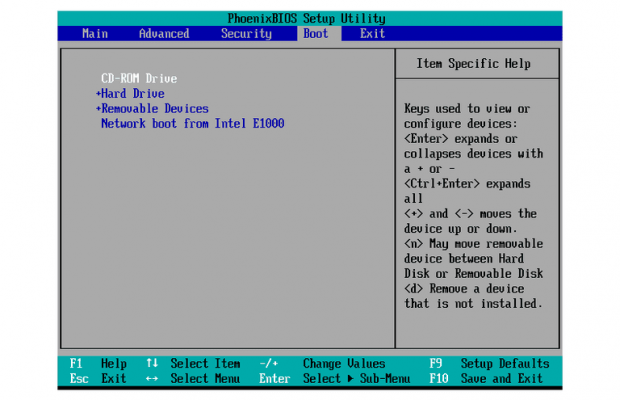Click the Enter Select Sub-Menu hint
Image resolution: width=620 pixels, height=400 pixels.
(x=334, y=378)
